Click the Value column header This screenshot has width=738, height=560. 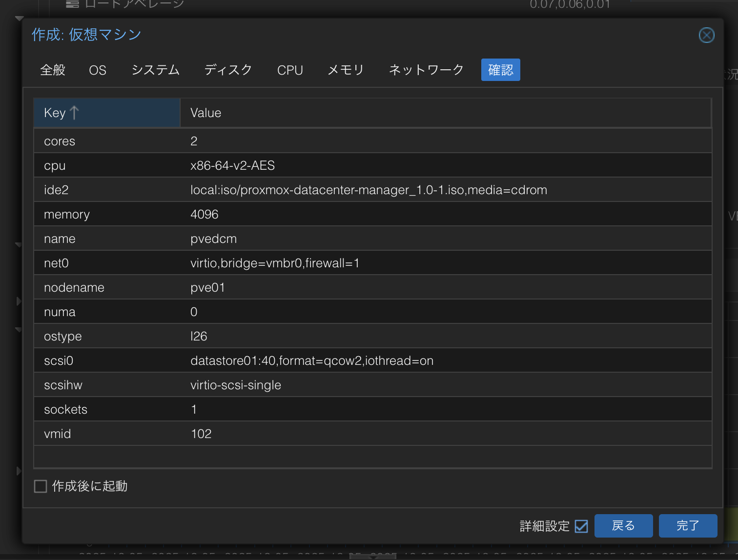click(x=445, y=113)
